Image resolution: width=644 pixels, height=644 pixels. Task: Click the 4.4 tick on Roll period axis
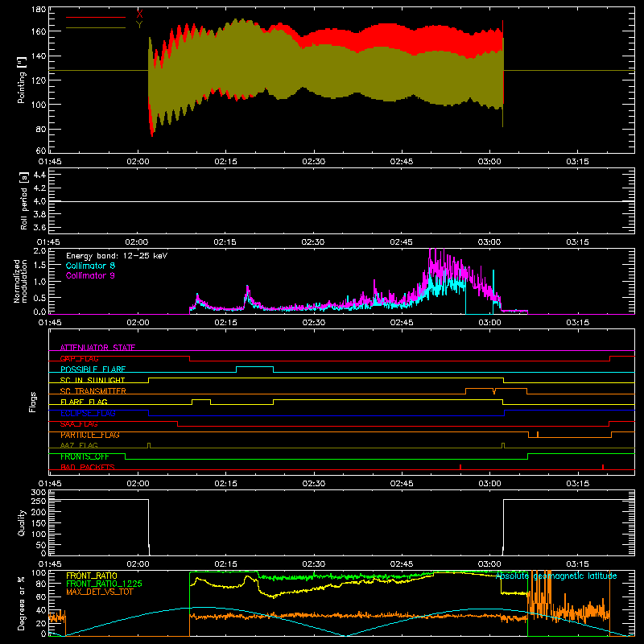point(39,175)
